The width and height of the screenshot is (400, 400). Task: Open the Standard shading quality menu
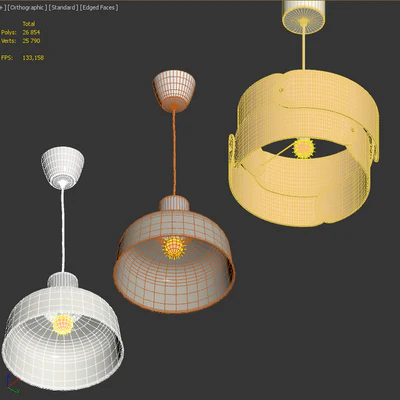(64, 7)
